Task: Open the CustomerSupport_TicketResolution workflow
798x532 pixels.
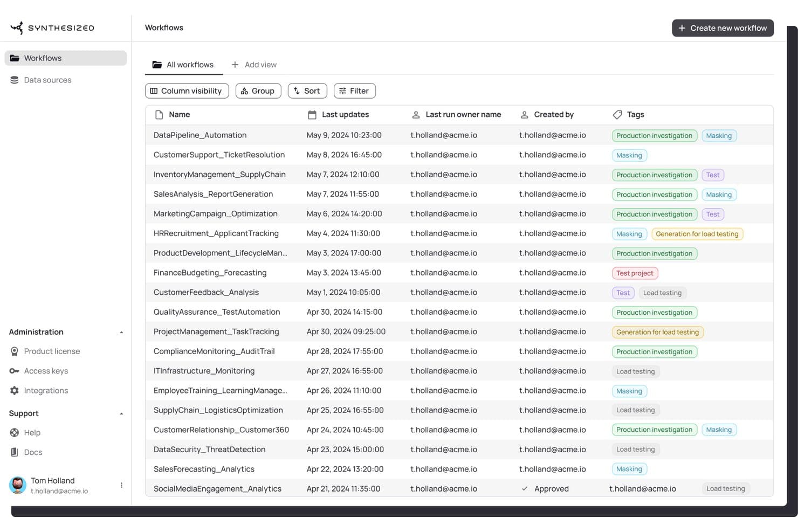Action: 219,155
